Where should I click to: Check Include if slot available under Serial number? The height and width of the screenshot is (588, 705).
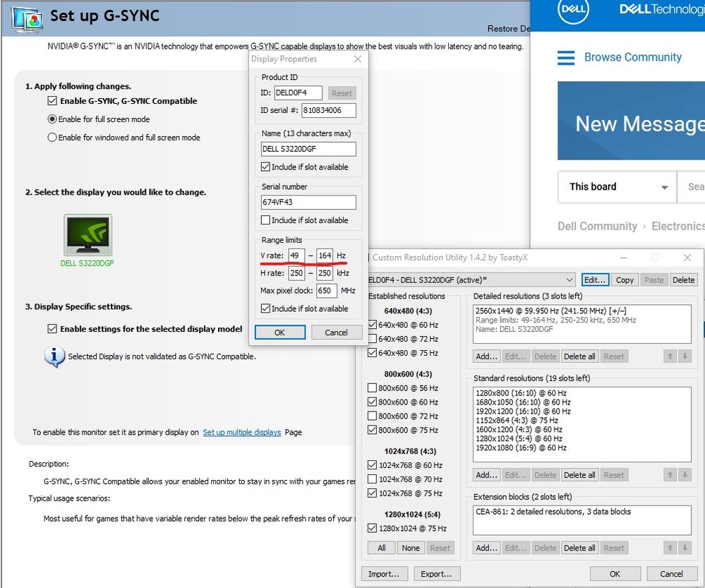(x=265, y=220)
